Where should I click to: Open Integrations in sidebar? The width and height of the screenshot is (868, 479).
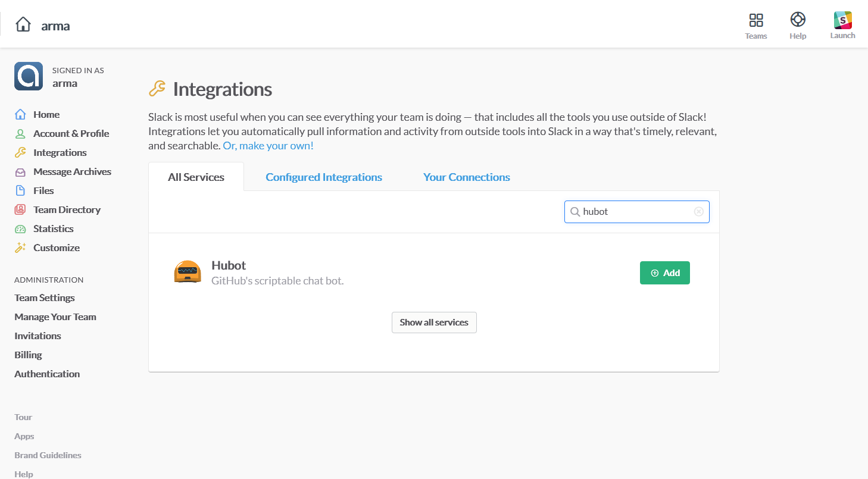[x=60, y=152]
